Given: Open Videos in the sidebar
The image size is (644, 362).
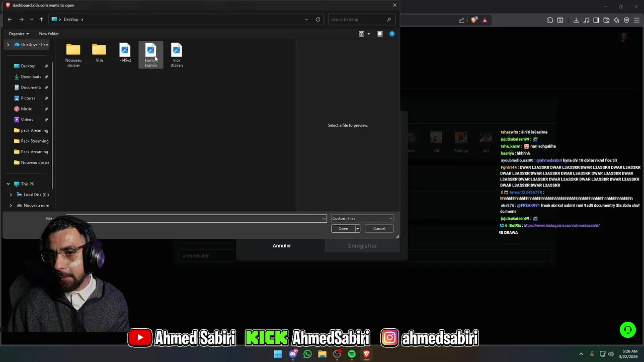Looking at the screenshot, I should point(27,120).
